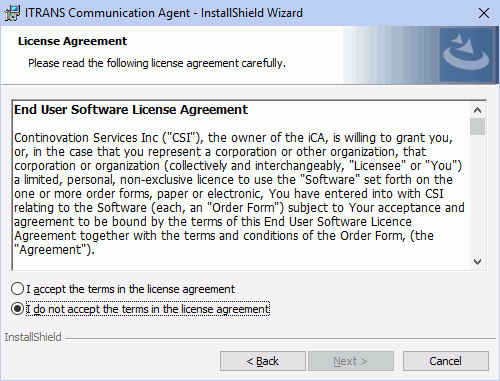
Task: Click the license scrollbar thumb
Action: 477,127
